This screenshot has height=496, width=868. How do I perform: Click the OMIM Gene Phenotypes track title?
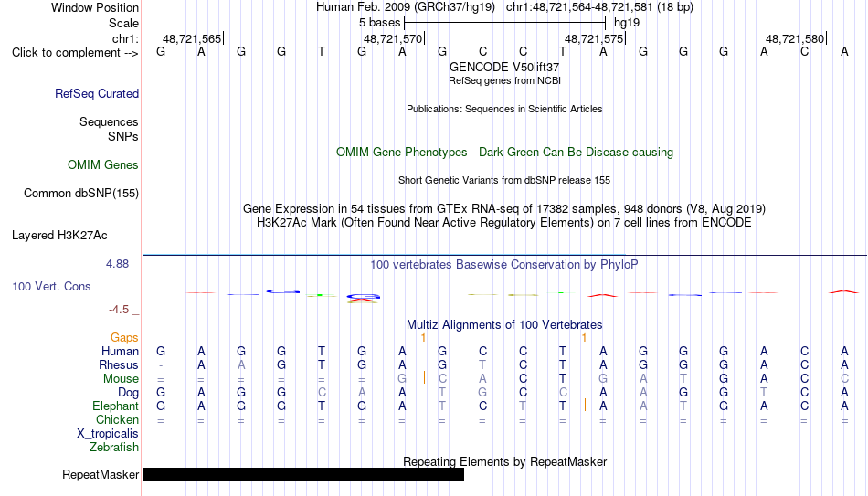[505, 153]
